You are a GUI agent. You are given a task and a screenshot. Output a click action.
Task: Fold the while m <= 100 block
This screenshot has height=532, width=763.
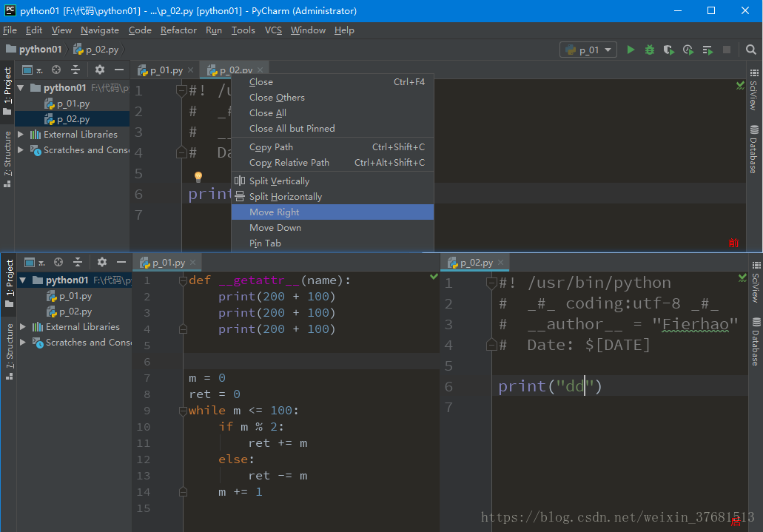click(183, 411)
